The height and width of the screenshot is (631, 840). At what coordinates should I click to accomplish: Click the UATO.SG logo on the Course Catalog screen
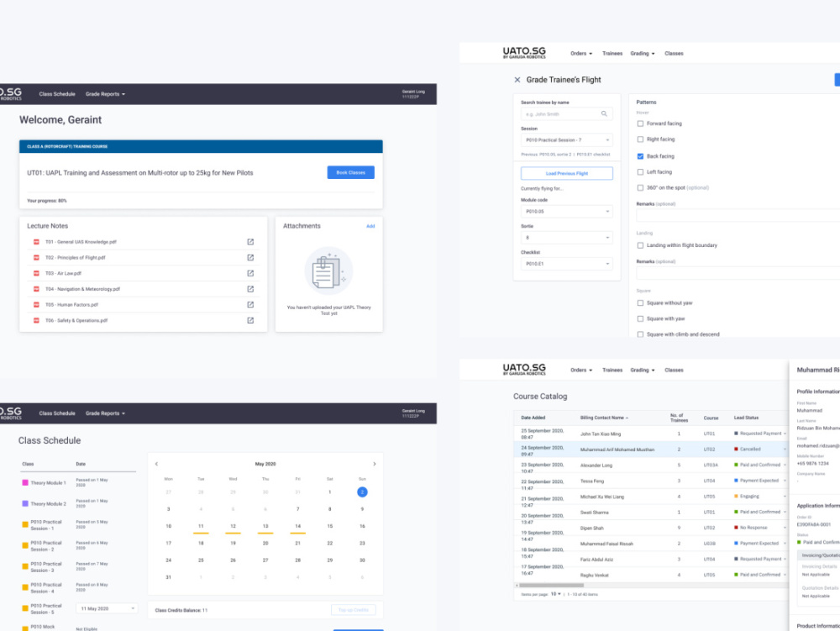point(524,369)
